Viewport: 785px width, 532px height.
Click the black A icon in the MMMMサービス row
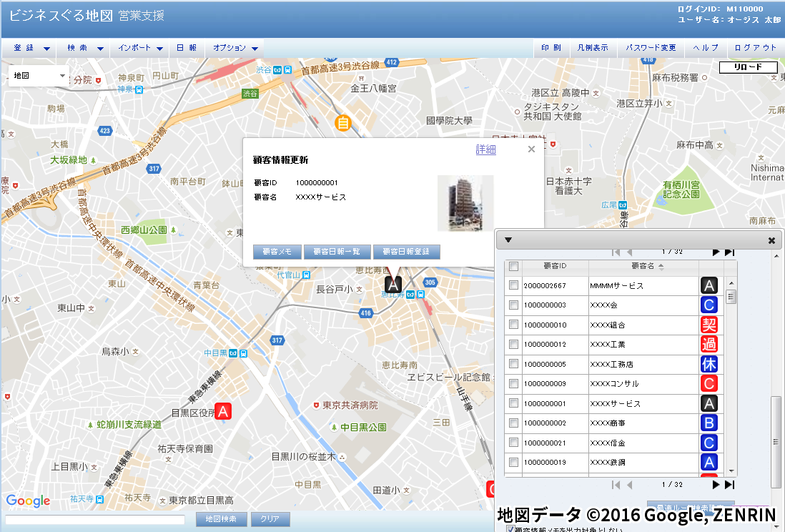point(709,285)
